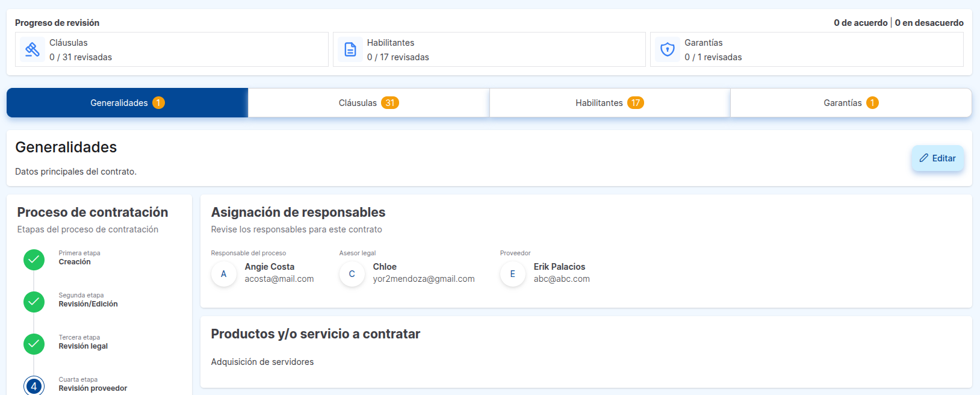Click the Garantías 0 / 1 revisadas card
Screen dimensions: 980x395
[807, 49]
